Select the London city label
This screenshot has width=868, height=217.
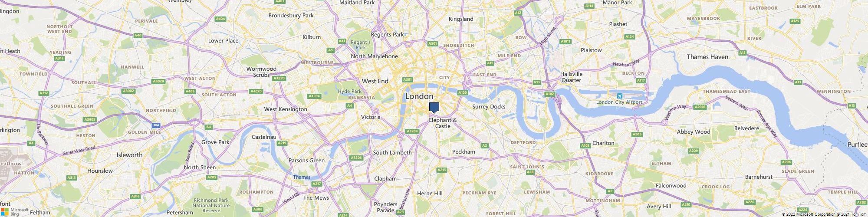[419, 96]
